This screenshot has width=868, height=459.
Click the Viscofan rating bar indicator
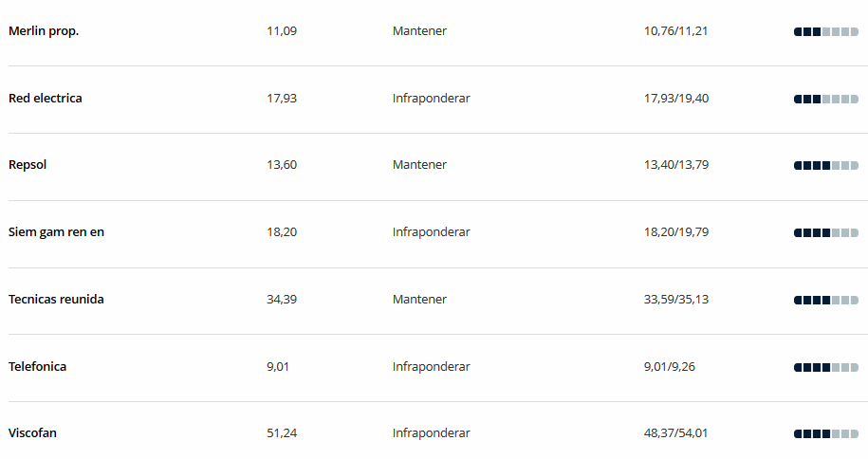pyautogui.click(x=825, y=433)
